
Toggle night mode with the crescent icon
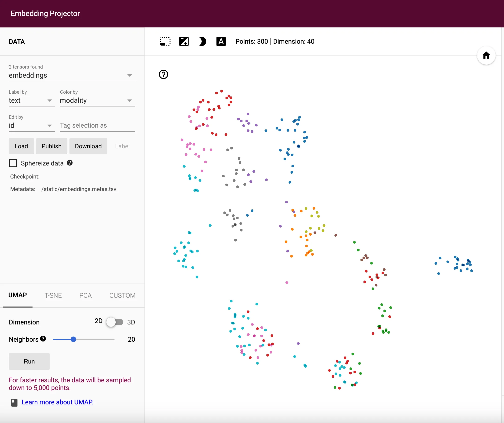pyautogui.click(x=202, y=41)
